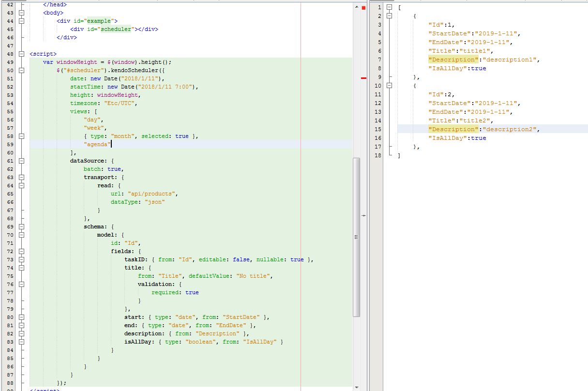Screen dimensions: 588x391
Task: Fold the first JSON object on line 2
Action: click(389, 16)
